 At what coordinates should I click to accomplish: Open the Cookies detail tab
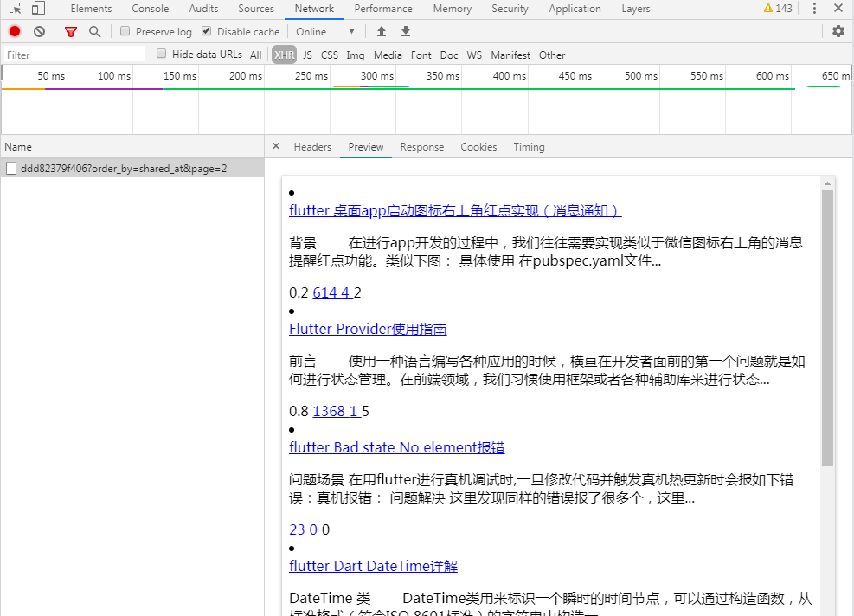478,147
